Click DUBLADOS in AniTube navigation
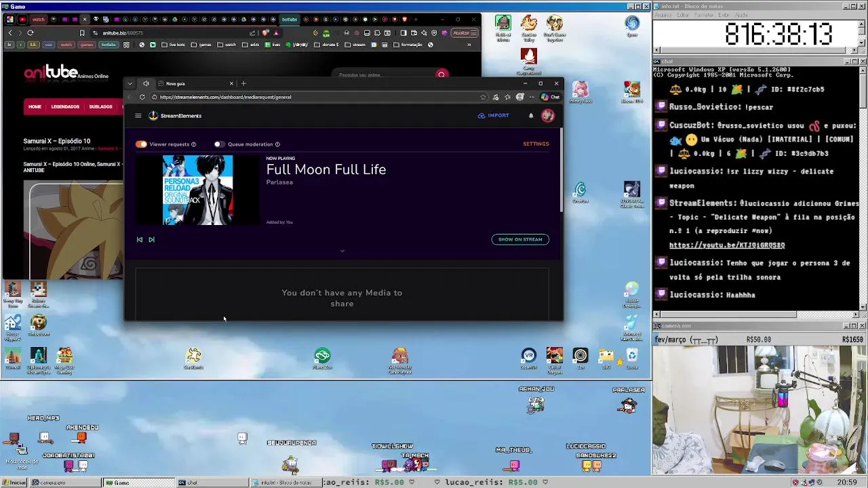 pos(100,106)
